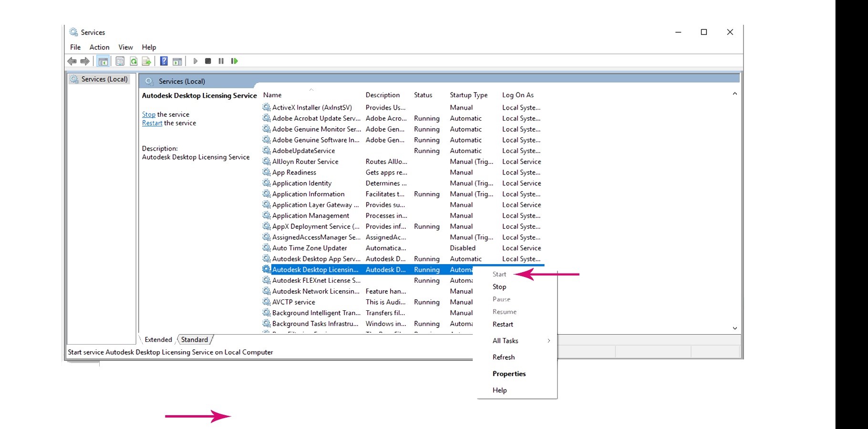Click the Back navigation arrow icon
Screen dimensions: 868x429
coord(72,61)
